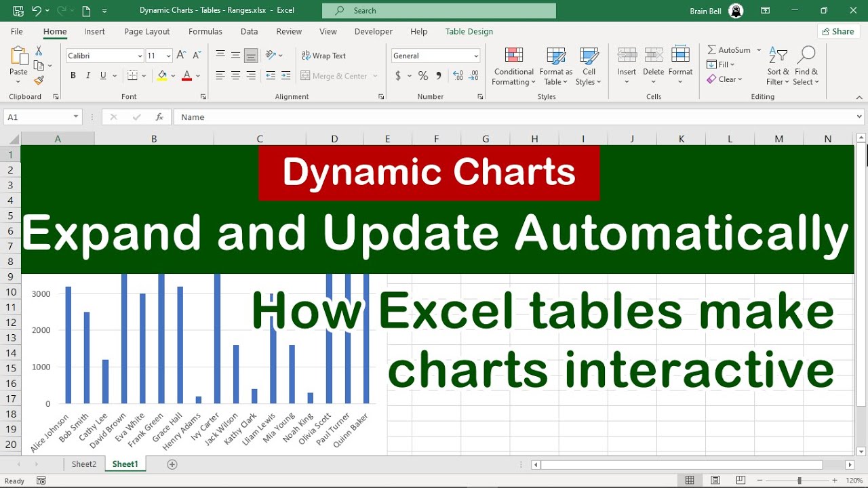
Task: Click the Save icon in title bar
Action: coord(18,11)
